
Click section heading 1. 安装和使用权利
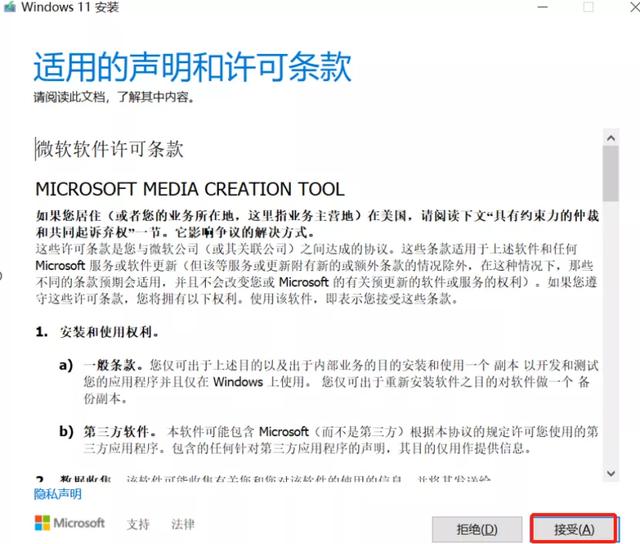coord(97,332)
